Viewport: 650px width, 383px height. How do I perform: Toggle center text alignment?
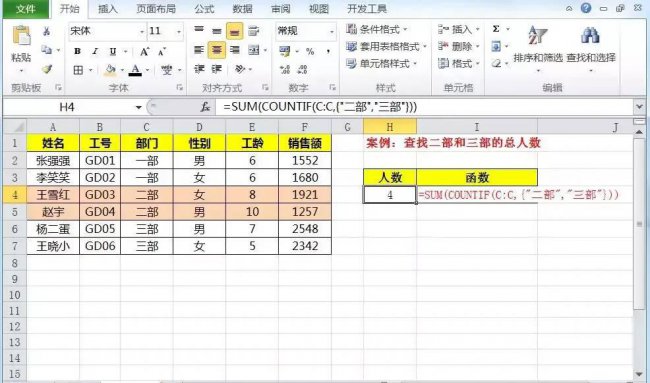click(217, 50)
